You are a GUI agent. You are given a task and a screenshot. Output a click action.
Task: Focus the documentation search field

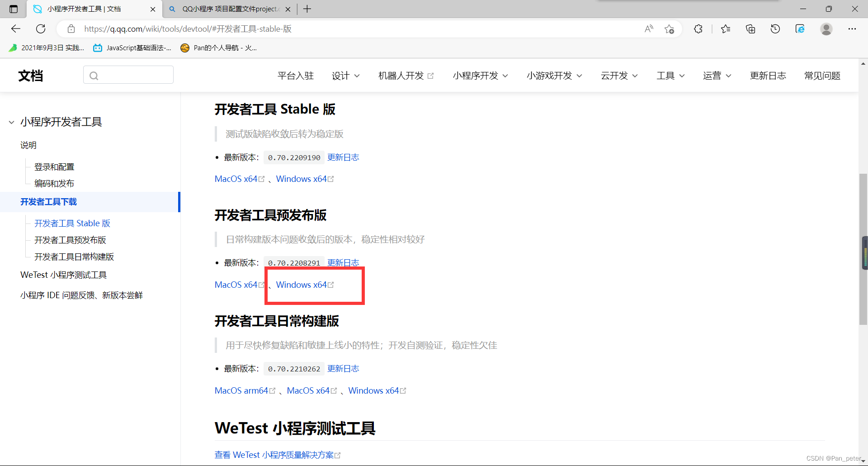128,75
